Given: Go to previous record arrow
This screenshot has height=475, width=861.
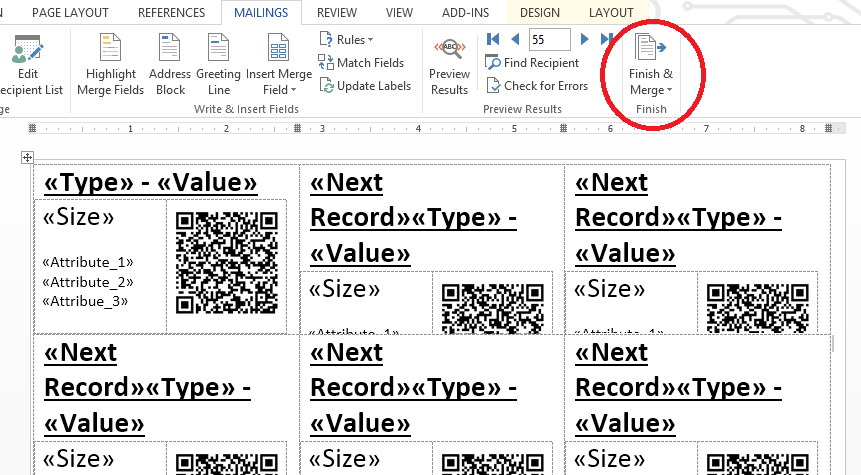Looking at the screenshot, I should pos(515,39).
